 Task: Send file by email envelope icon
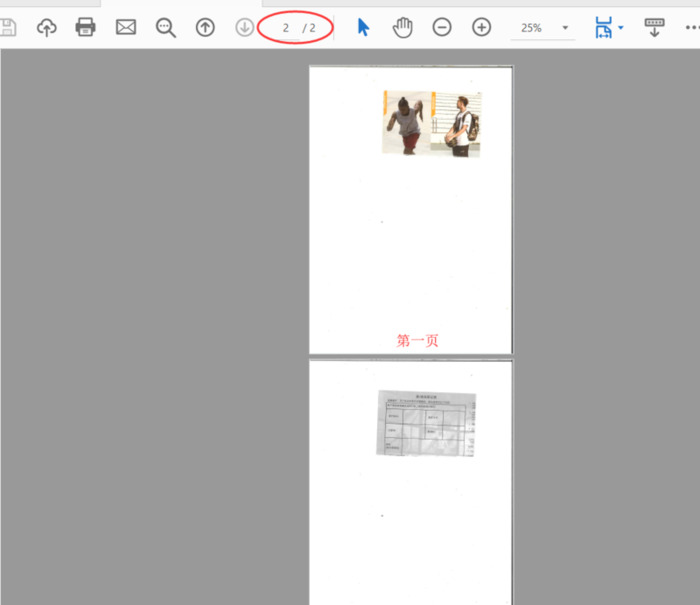[x=126, y=27]
